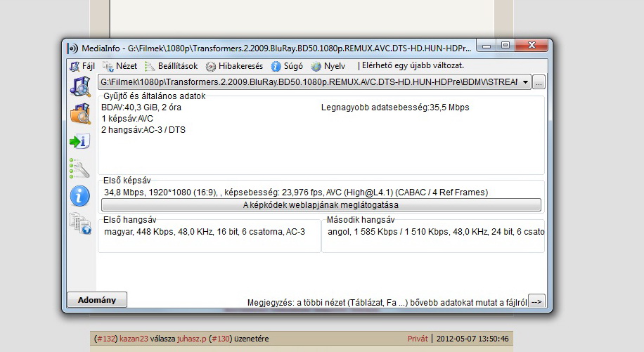Image resolution: width=644 pixels, height=352 pixels.
Task: Click the green arrow export icon
Action: click(x=79, y=141)
